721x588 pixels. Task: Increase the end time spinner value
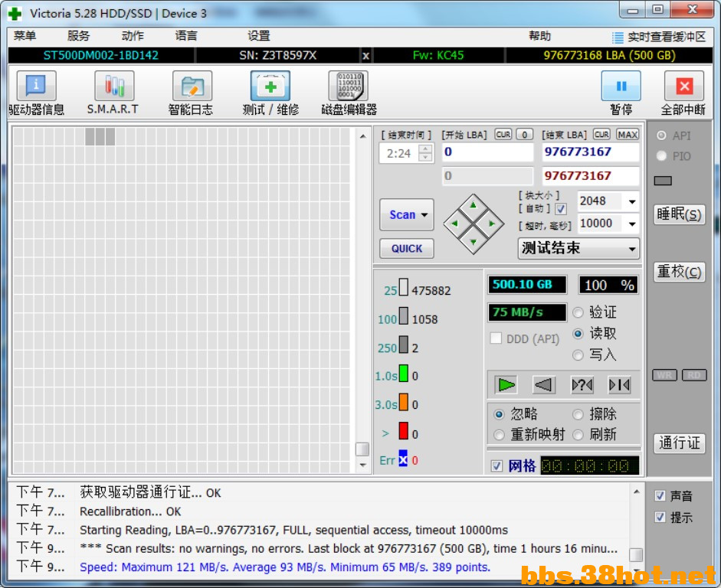click(x=426, y=149)
